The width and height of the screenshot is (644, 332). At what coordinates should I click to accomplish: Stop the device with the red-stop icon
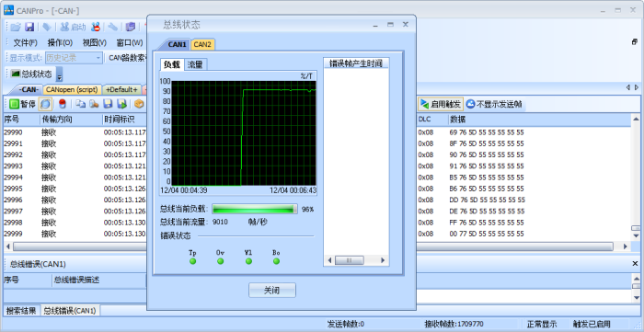96,27
